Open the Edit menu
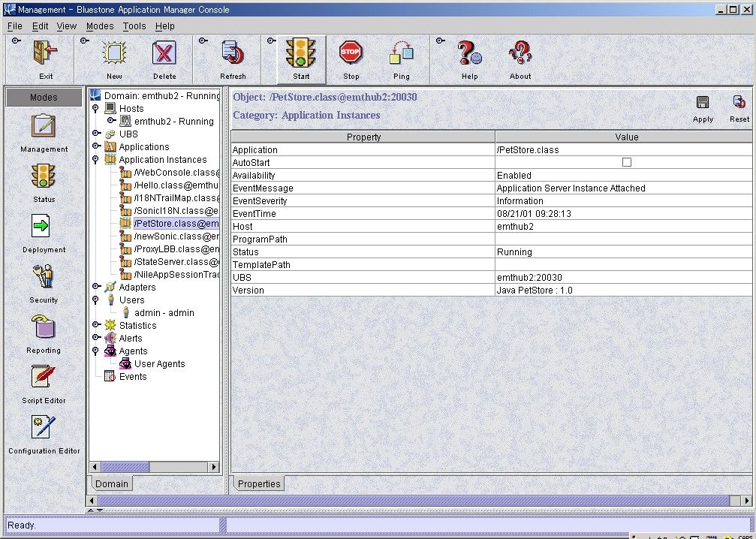 pyautogui.click(x=40, y=26)
